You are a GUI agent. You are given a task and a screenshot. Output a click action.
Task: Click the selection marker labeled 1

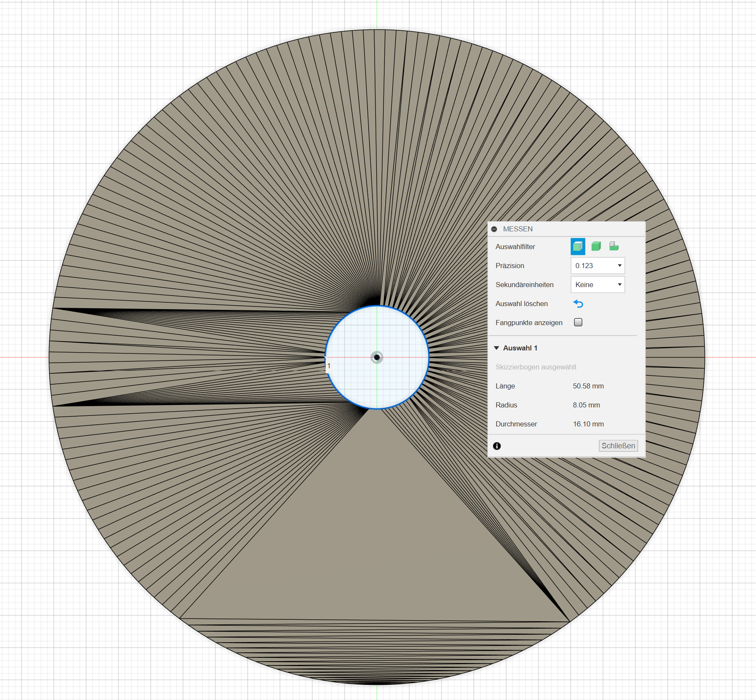(329, 366)
